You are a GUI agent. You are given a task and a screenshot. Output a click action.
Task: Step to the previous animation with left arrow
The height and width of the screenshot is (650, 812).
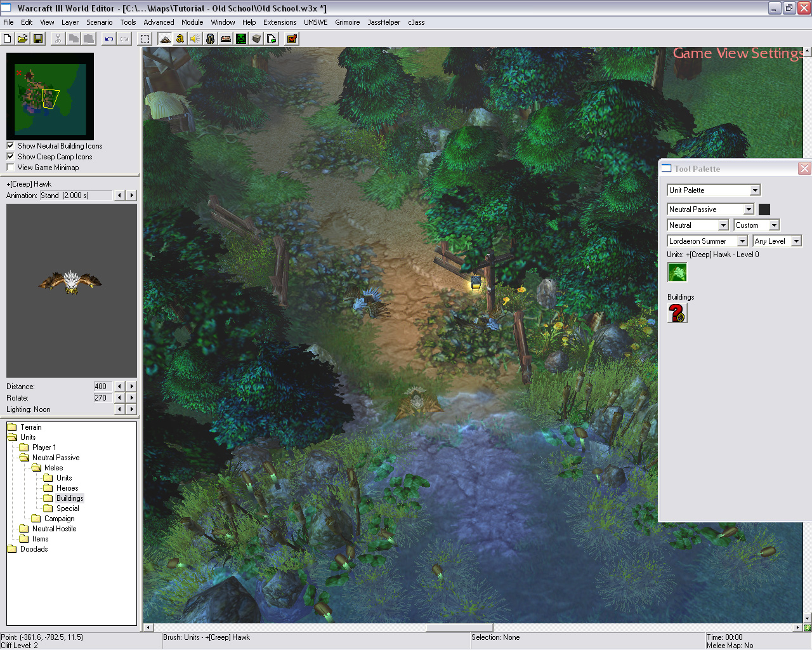pos(119,196)
